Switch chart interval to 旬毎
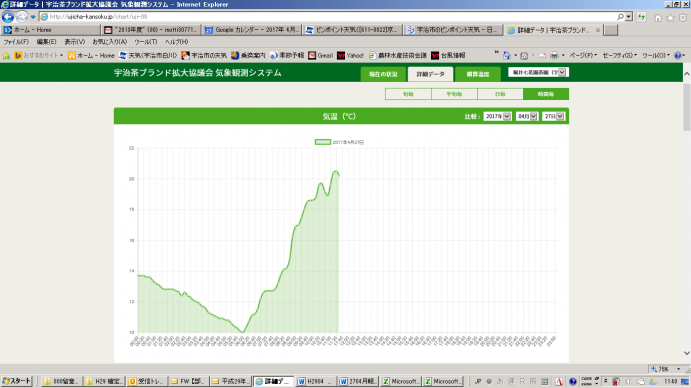The width and height of the screenshot is (691, 388). click(x=408, y=94)
